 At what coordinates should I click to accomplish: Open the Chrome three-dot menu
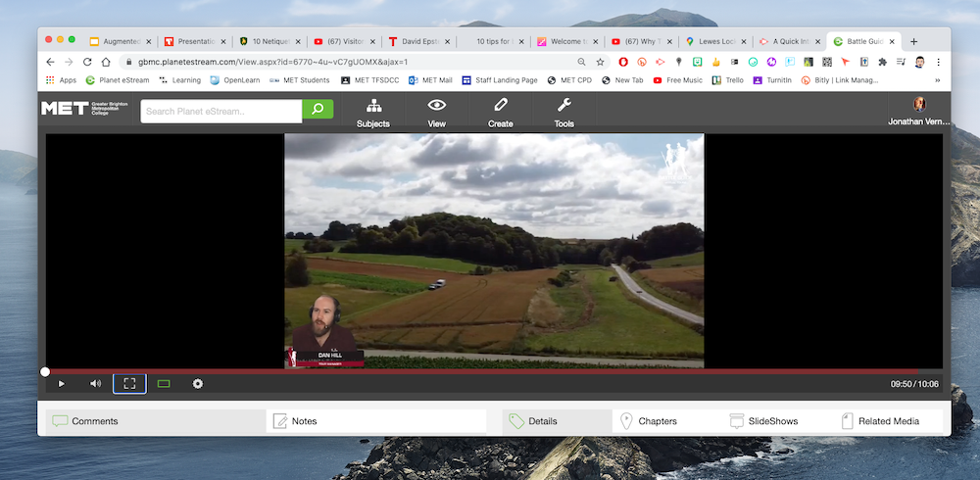[x=938, y=62]
